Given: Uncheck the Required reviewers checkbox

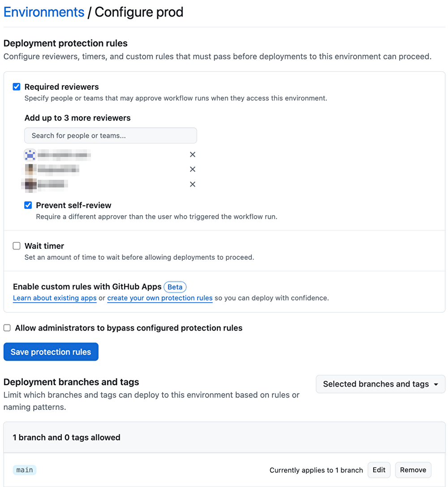Looking at the screenshot, I should (x=17, y=87).
